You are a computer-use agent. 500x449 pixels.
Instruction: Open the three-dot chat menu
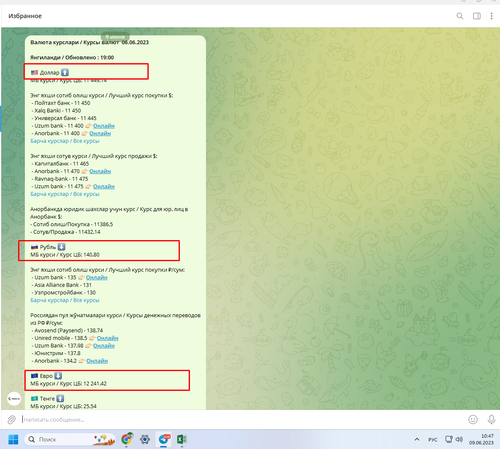[491, 16]
